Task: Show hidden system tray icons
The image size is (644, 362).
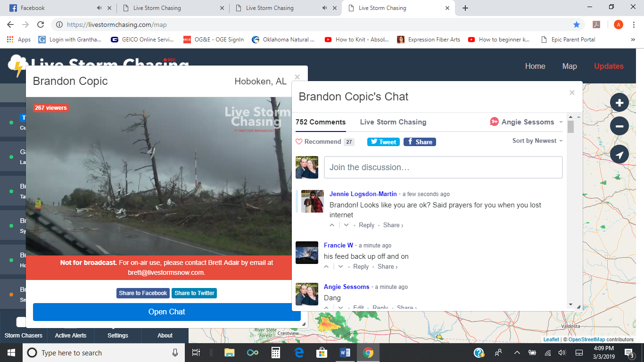Action: pyautogui.click(x=517, y=353)
